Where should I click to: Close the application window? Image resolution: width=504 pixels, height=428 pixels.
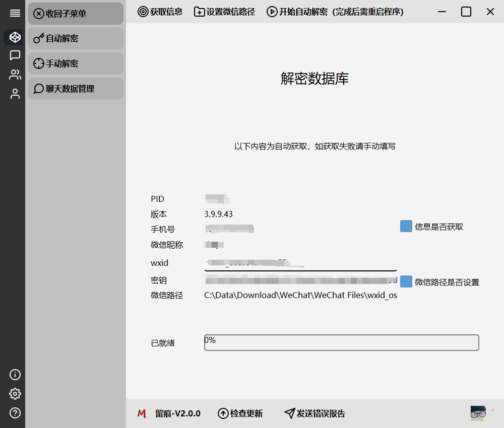(490, 12)
